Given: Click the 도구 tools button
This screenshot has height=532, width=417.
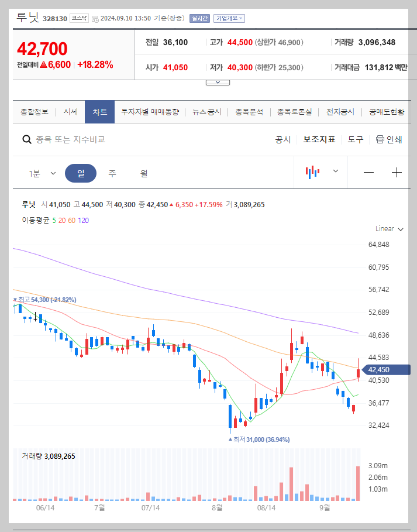Looking at the screenshot, I should click(354, 139).
